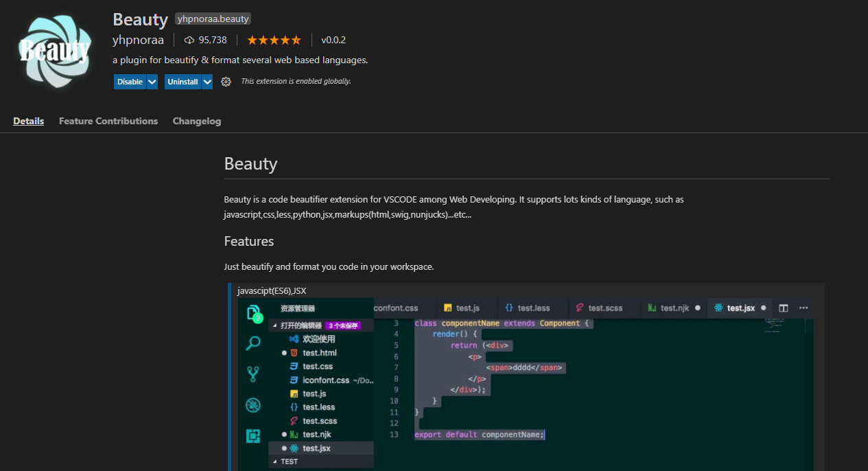Click the Beauty heading in the readme

250,164
